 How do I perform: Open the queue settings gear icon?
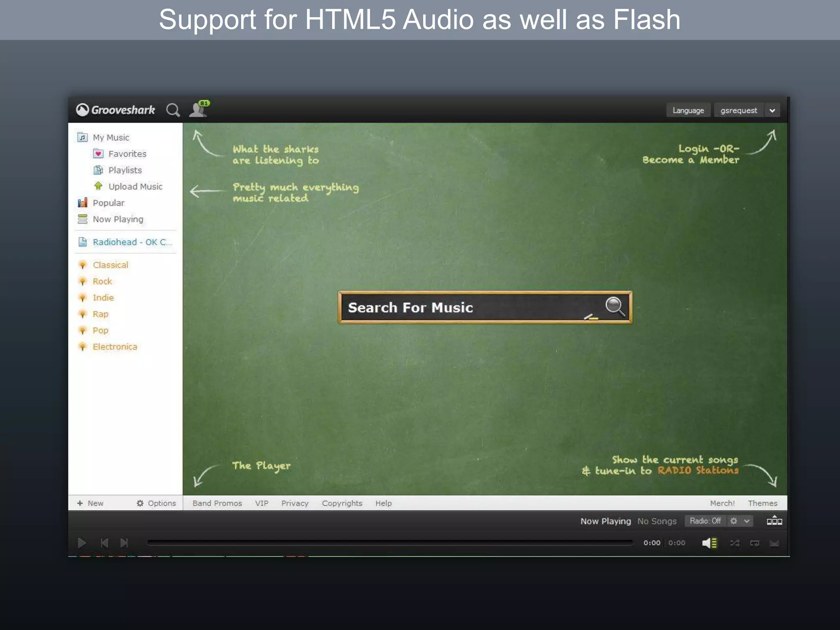[734, 521]
